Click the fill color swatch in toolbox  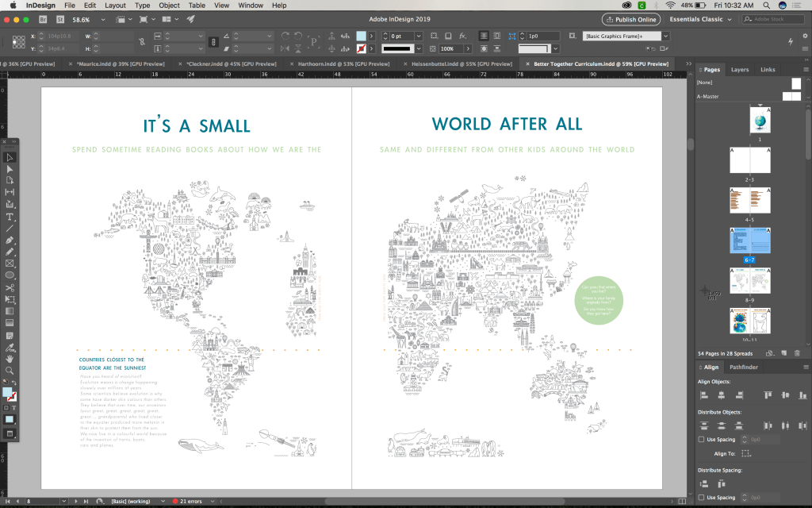click(x=7, y=392)
